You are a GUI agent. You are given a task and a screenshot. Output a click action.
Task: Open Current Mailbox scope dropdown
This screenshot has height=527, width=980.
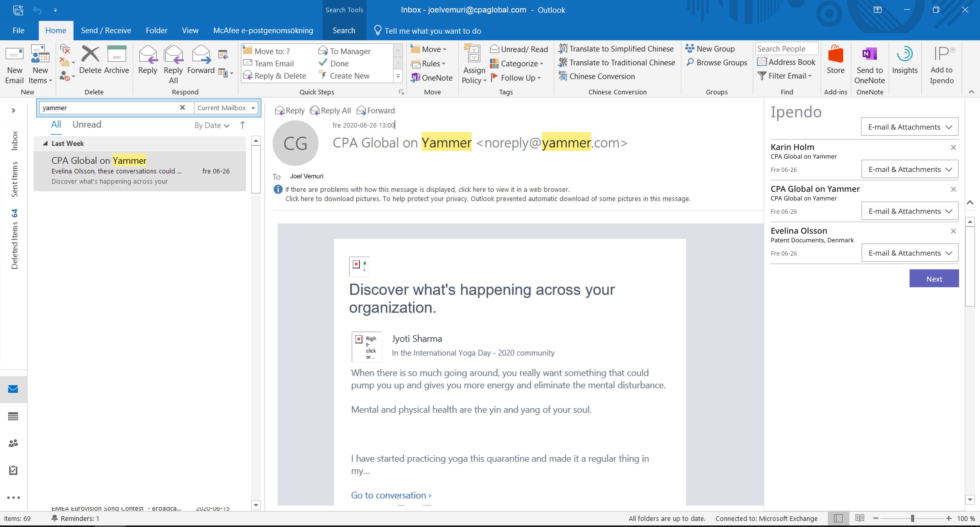226,108
